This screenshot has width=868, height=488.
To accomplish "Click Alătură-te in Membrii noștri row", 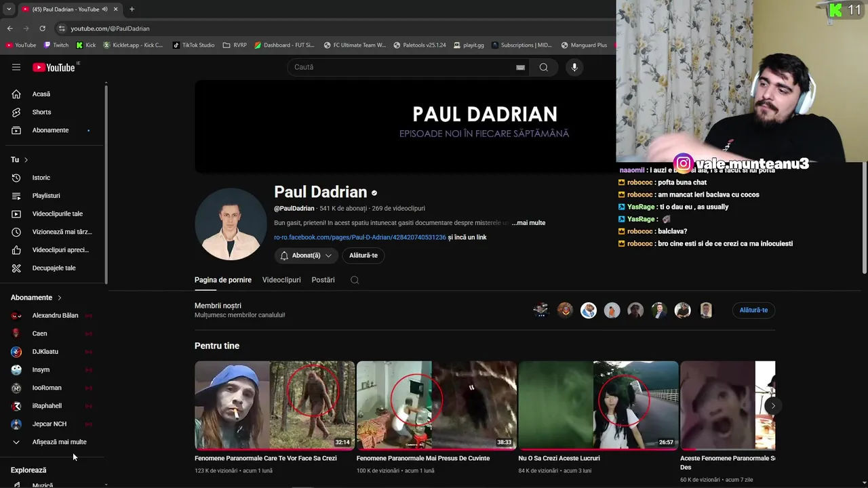I will 753,310.
